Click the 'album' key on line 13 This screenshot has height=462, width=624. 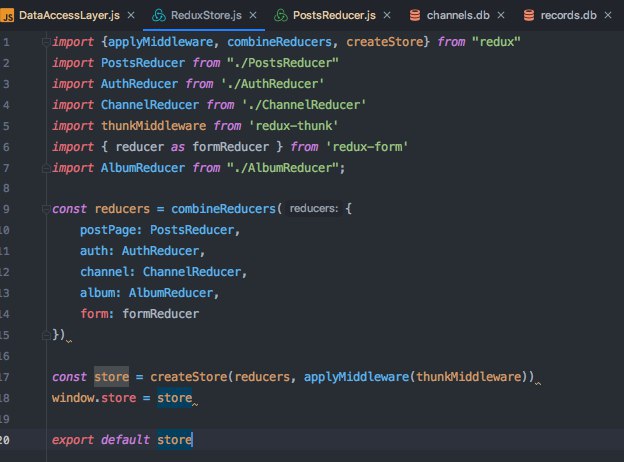(97, 293)
